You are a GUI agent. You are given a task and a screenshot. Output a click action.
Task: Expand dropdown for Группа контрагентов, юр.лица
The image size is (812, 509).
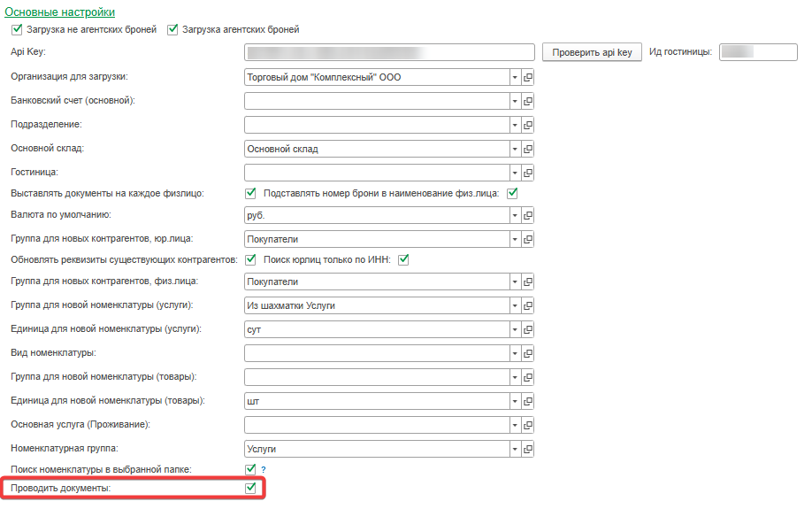tap(515, 239)
